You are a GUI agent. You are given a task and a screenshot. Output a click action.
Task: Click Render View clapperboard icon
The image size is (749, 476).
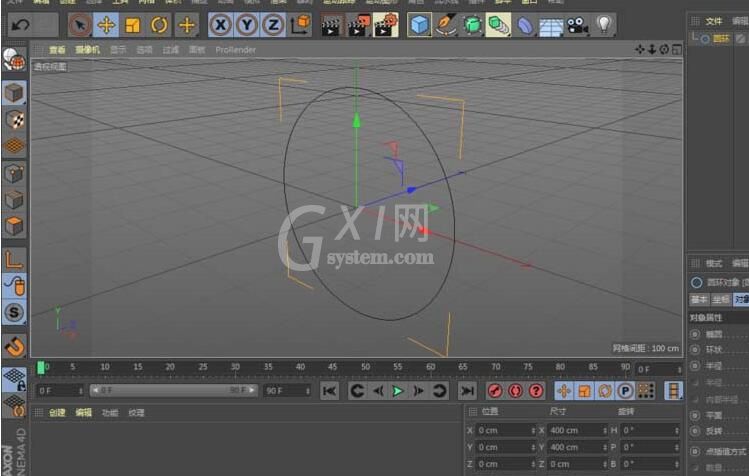(332, 25)
